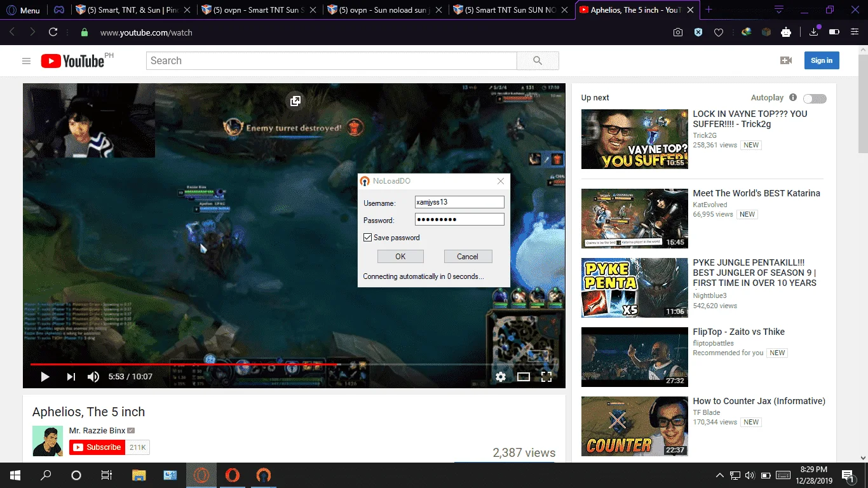This screenshot has height=488, width=868.
Task: Click the YouTube search box
Action: tap(331, 60)
